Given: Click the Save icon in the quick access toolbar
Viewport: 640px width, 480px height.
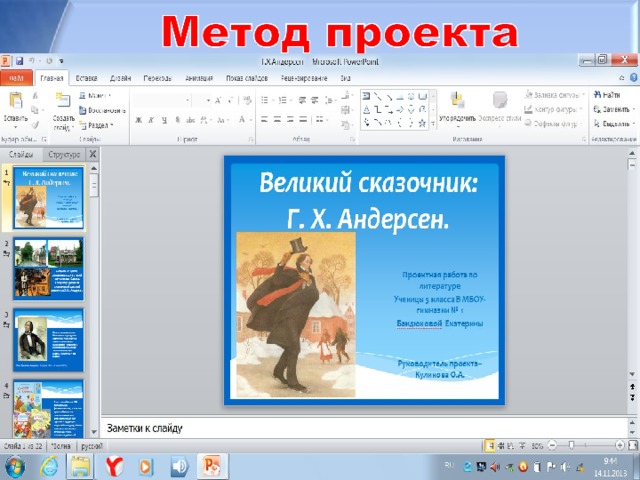Looking at the screenshot, I should 19,61.
